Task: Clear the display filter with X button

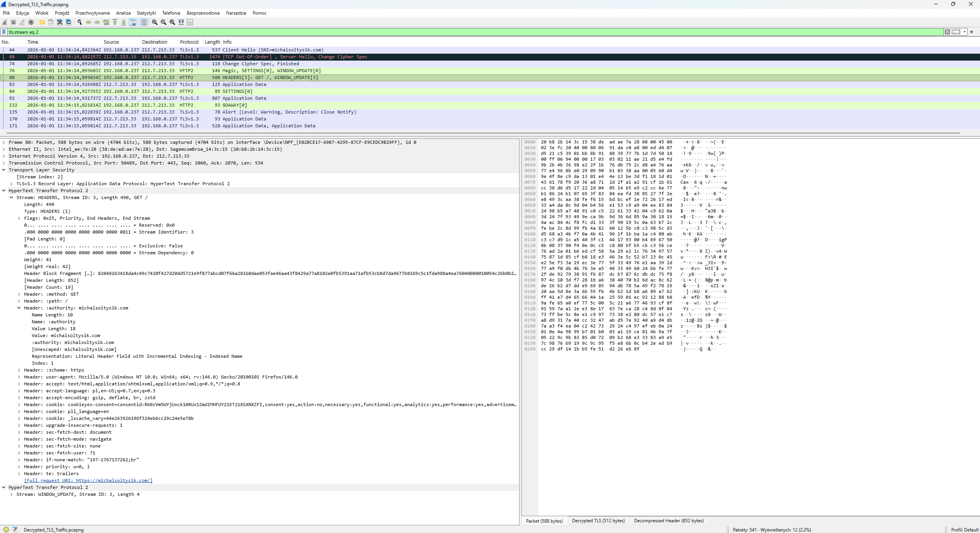Action: tap(947, 32)
